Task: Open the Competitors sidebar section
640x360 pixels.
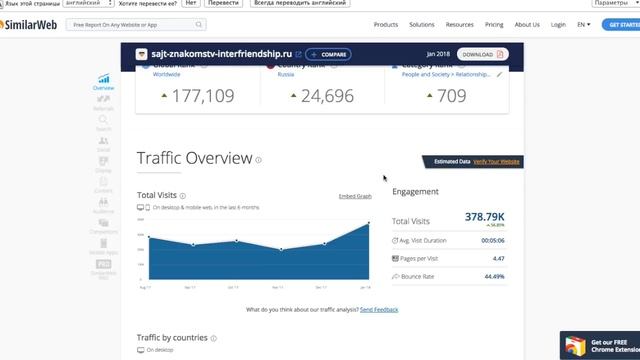Action: pyautogui.click(x=103, y=226)
